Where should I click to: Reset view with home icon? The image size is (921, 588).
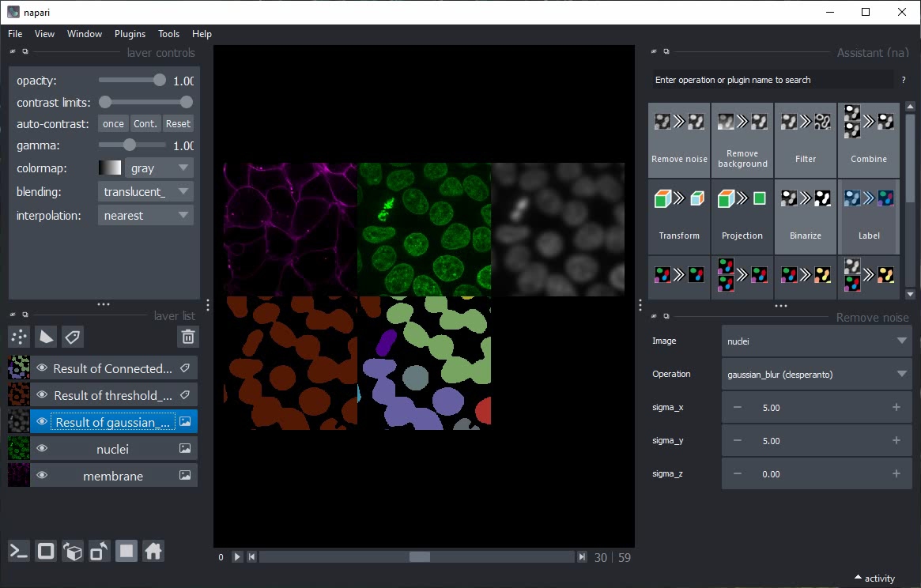coord(153,551)
